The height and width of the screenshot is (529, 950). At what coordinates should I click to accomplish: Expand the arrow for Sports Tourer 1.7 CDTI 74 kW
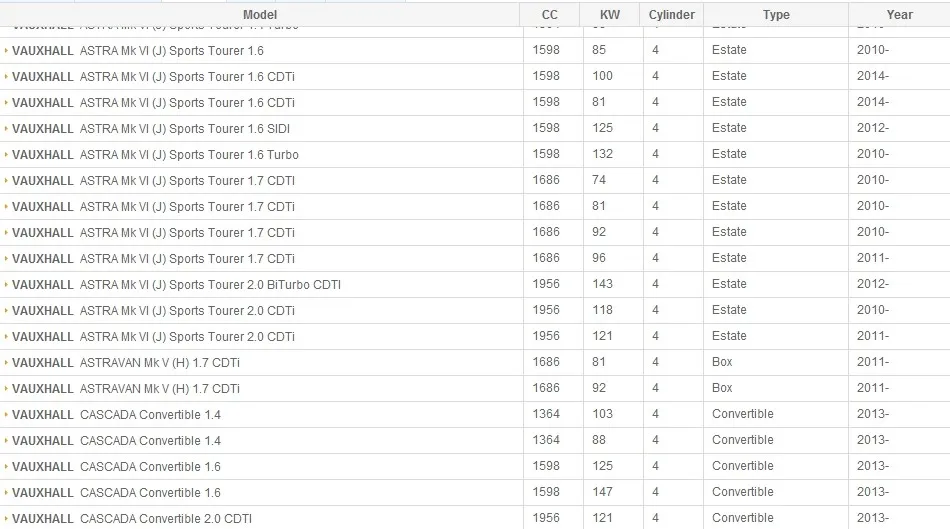pyautogui.click(x=6, y=181)
